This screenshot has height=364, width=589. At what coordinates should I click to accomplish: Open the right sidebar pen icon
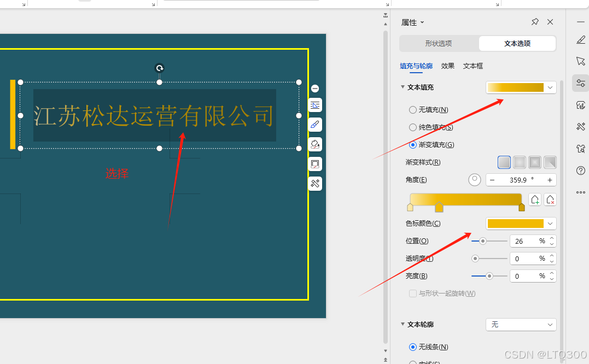[581, 40]
